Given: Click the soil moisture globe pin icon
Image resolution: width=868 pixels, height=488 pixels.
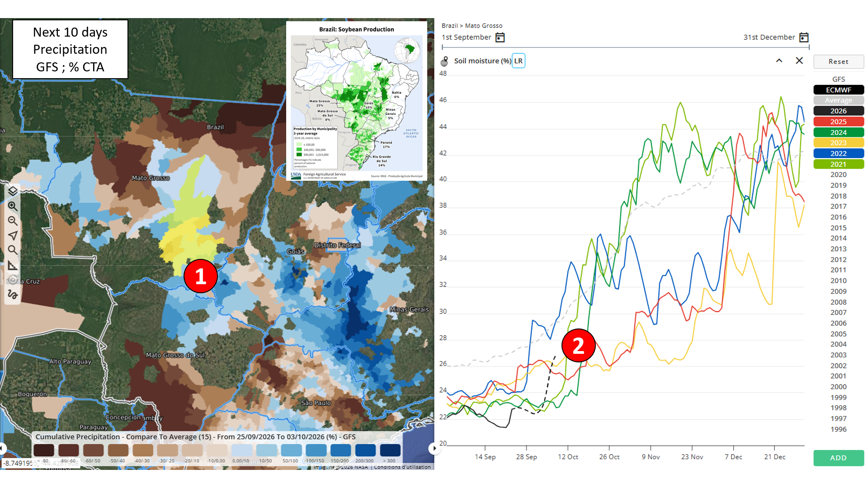Looking at the screenshot, I should click(x=445, y=61).
